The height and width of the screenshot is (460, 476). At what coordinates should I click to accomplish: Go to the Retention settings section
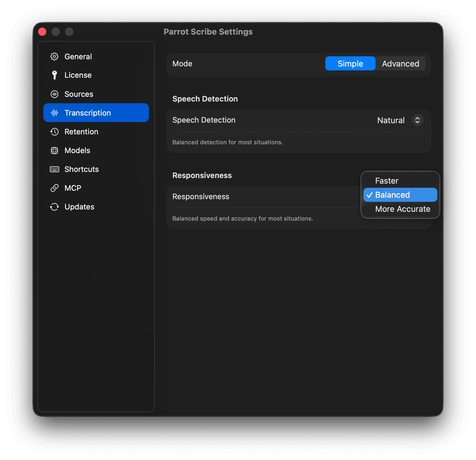81,131
